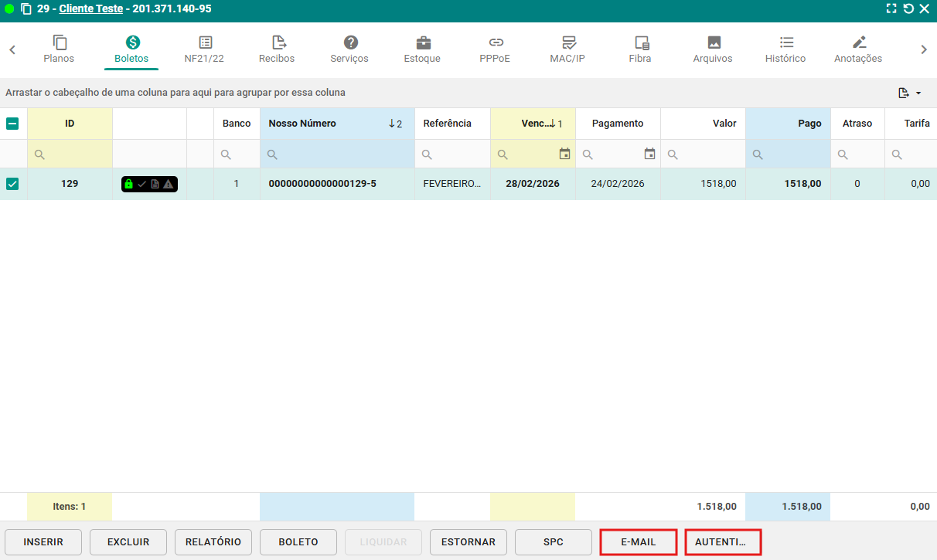Click the copy icon beside client number 29

click(26, 9)
